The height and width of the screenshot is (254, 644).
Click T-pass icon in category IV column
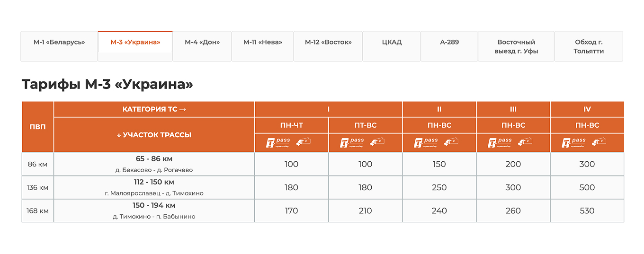pos(572,142)
